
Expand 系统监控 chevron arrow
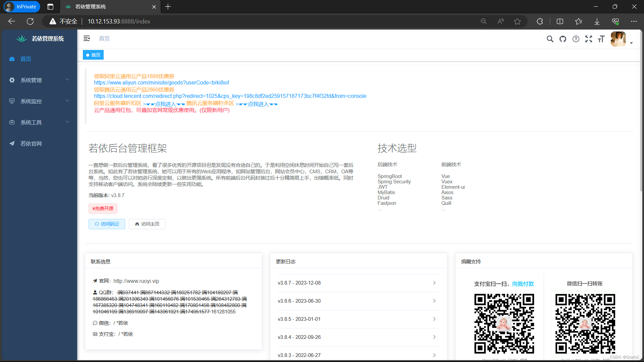[67, 101]
